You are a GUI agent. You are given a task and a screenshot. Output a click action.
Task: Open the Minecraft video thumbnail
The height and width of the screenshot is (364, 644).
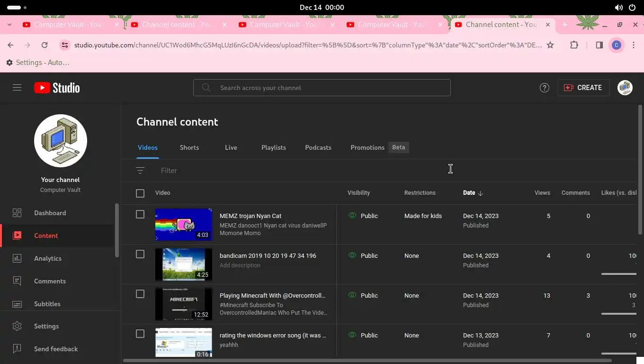coord(184,304)
